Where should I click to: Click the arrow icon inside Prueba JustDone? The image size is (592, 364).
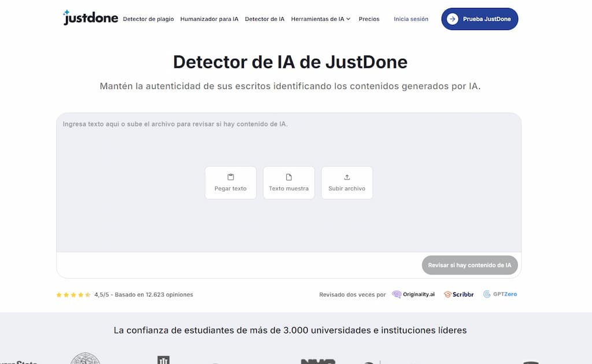452,18
